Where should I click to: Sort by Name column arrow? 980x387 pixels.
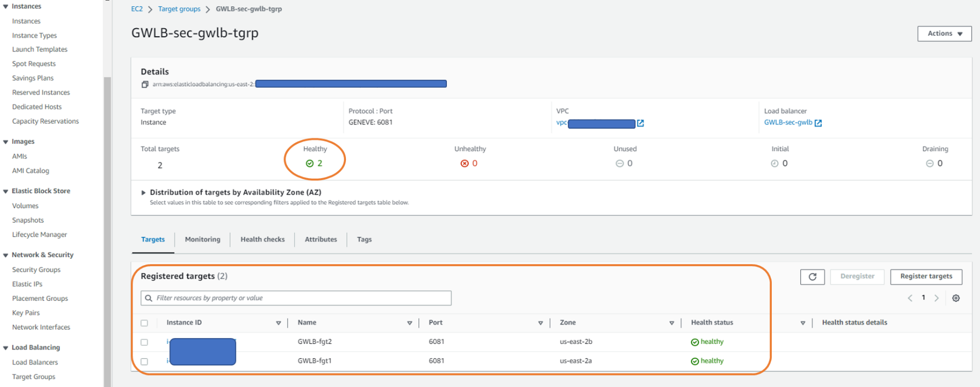coord(410,323)
